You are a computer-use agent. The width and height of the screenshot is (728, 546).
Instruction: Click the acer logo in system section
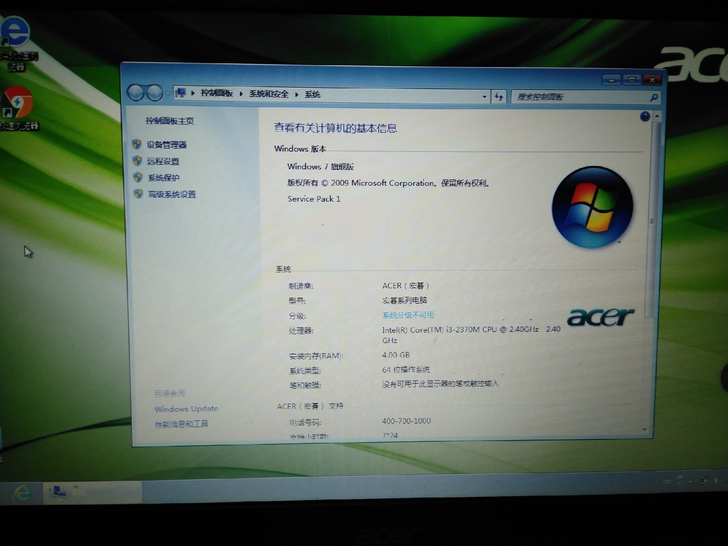tap(600, 317)
